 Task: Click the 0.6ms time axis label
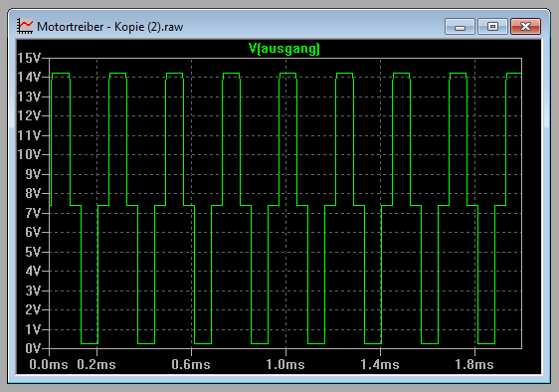pyautogui.click(x=191, y=365)
